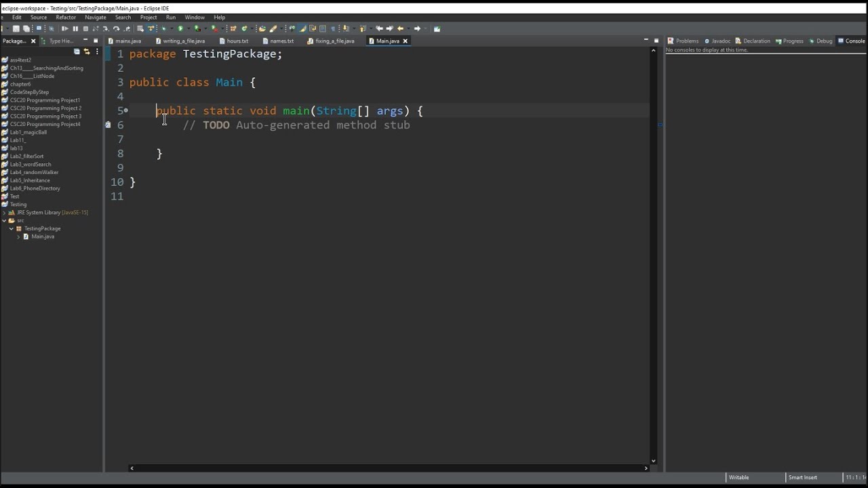Select the Lab1_magicBall project
This screenshot has width=868, height=488.
28,133
